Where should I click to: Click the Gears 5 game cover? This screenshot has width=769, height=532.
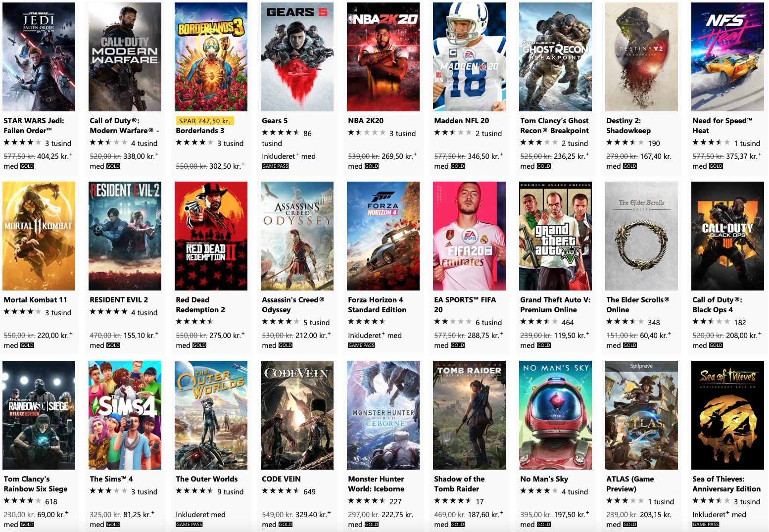click(297, 57)
